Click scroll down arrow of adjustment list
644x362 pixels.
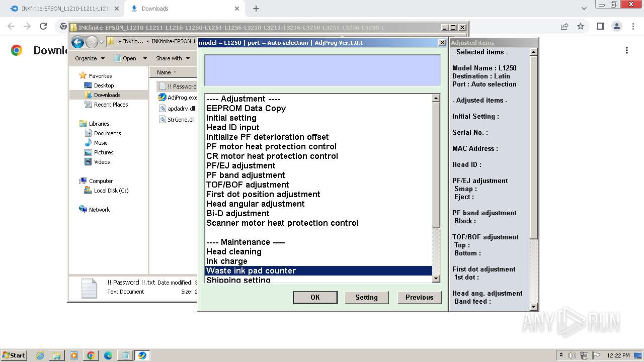coord(436,279)
